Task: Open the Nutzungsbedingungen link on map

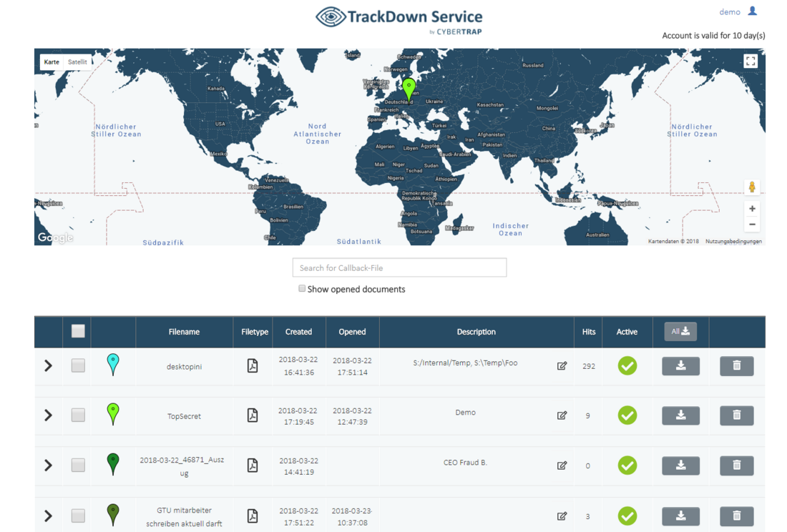Action: 733,242
